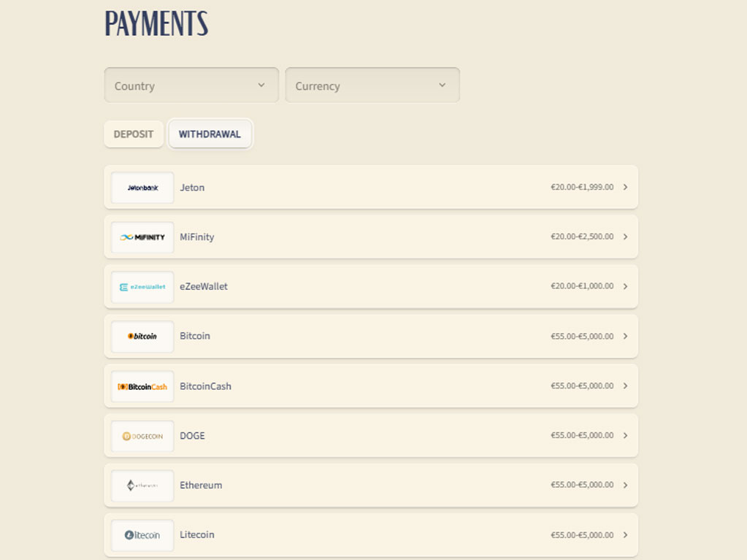Expand the Jeton row chevron arrow
This screenshot has height=560, width=747.
pyautogui.click(x=625, y=187)
